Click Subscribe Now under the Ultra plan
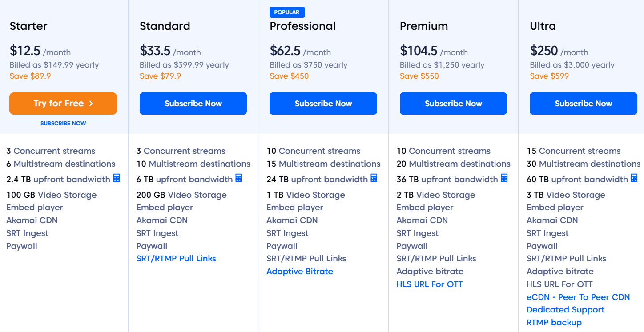The width and height of the screenshot is (644, 332). coord(583,103)
